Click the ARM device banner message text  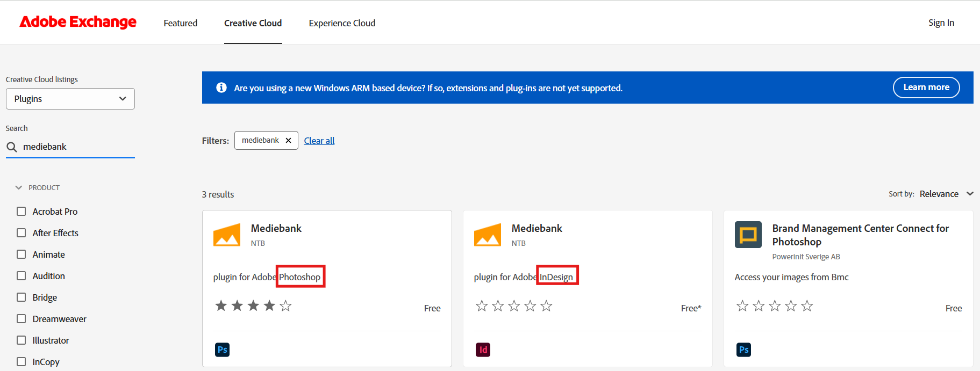click(428, 88)
